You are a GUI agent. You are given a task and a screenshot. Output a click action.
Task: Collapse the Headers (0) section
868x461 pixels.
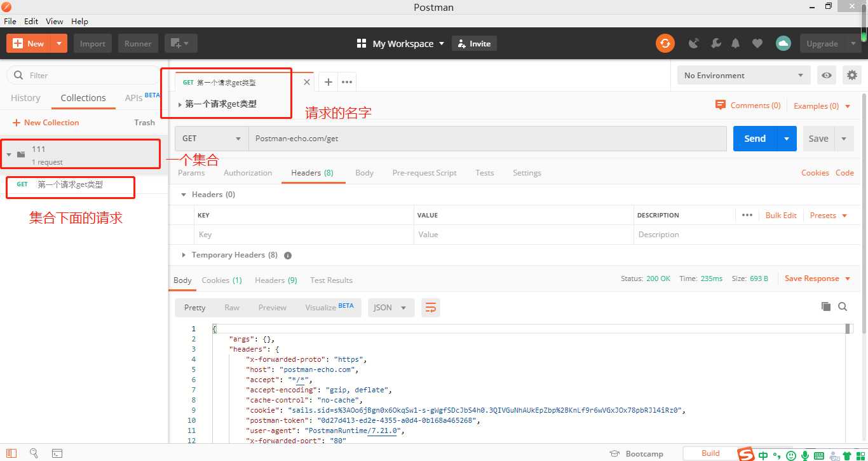coord(184,195)
